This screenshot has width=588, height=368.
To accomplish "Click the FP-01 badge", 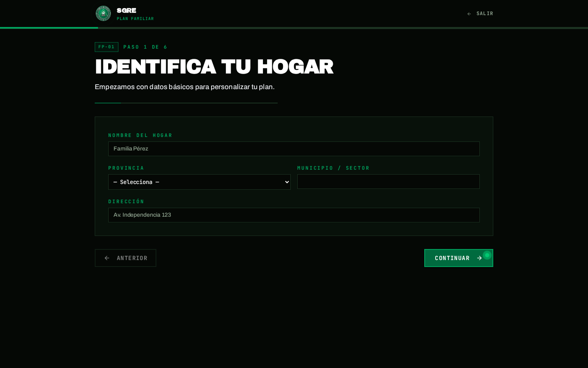I will coord(107,47).
